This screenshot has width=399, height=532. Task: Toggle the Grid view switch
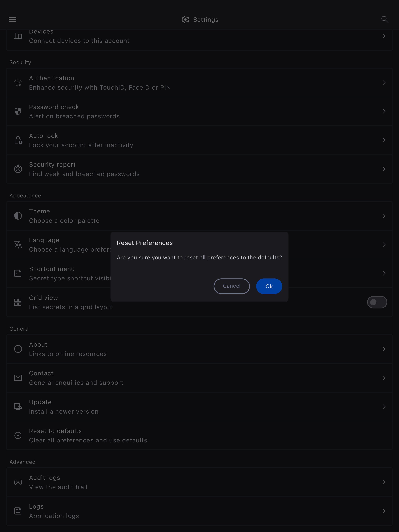pos(377,302)
